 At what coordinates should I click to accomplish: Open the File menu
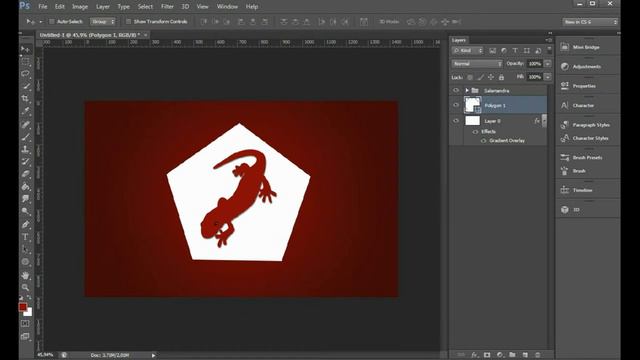[43, 7]
